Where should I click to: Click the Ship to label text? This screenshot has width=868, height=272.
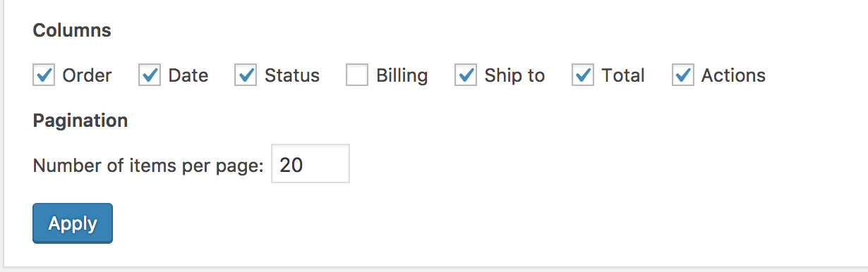514,76
